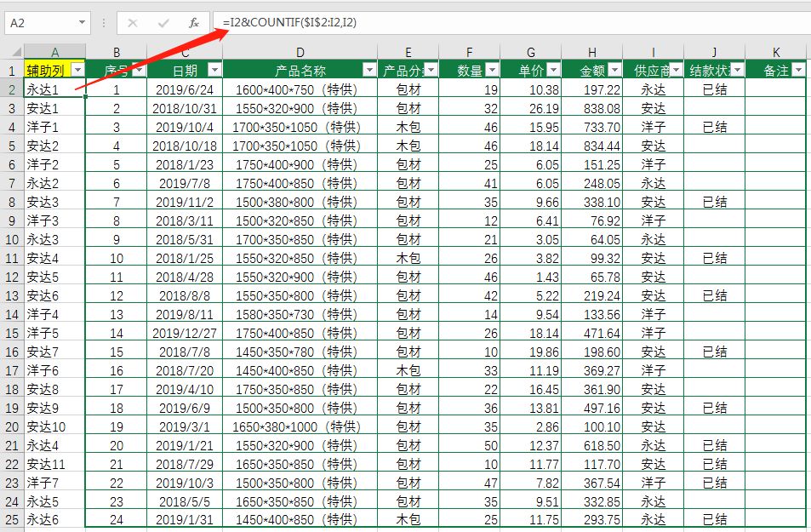Select column D header
Image resolution: width=811 pixels, height=532 pixels.
300,53
